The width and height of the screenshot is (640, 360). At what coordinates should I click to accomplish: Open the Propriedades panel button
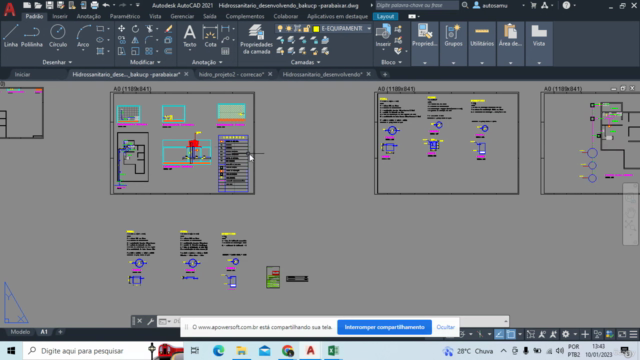(424, 43)
